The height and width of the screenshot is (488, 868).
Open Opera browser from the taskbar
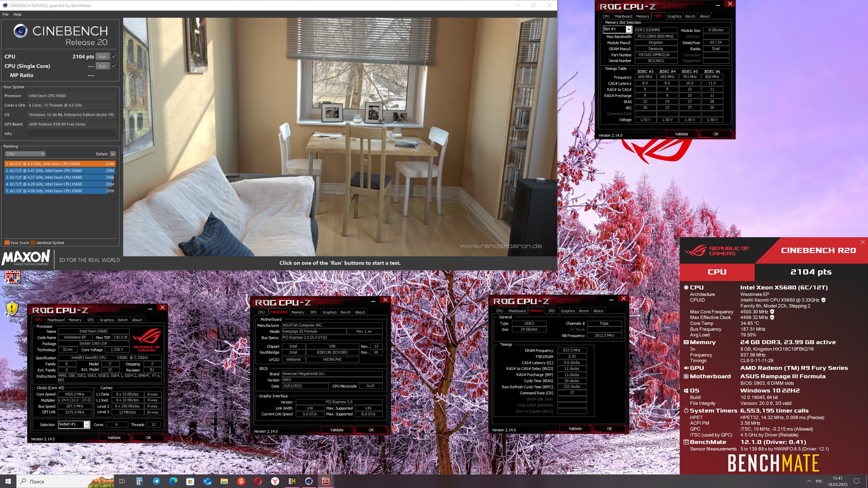point(258,481)
